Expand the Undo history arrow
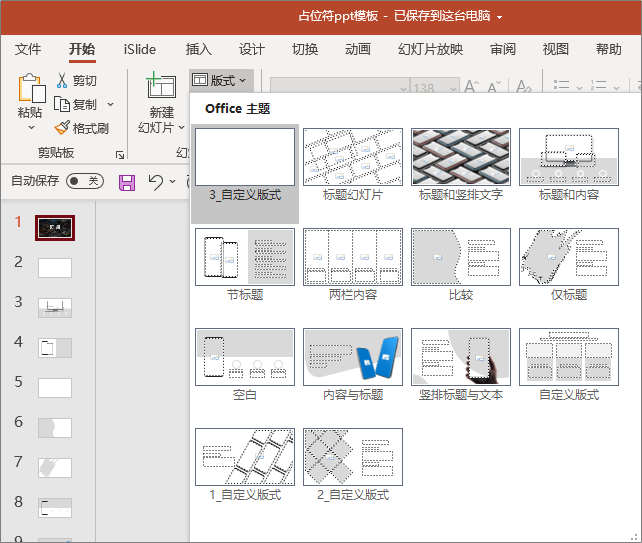642x543 pixels. (x=172, y=181)
